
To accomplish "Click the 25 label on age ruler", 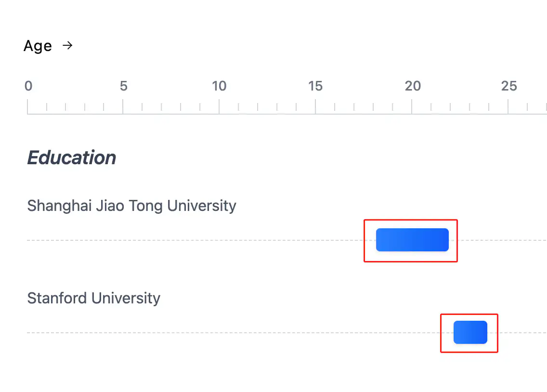I will coord(509,86).
